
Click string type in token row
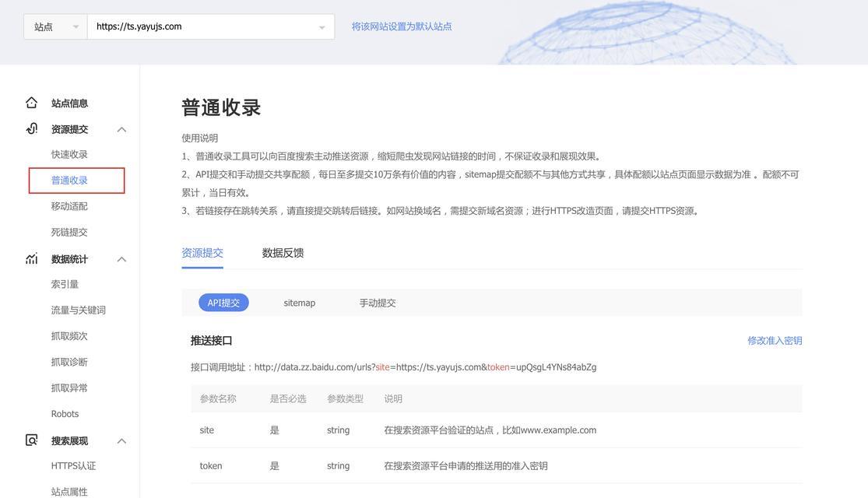point(338,466)
